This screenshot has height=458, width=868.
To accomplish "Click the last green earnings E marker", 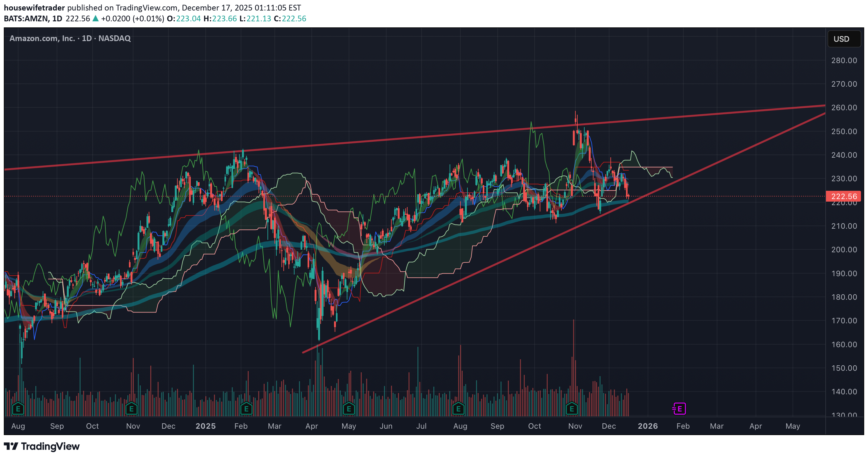I will coord(572,409).
